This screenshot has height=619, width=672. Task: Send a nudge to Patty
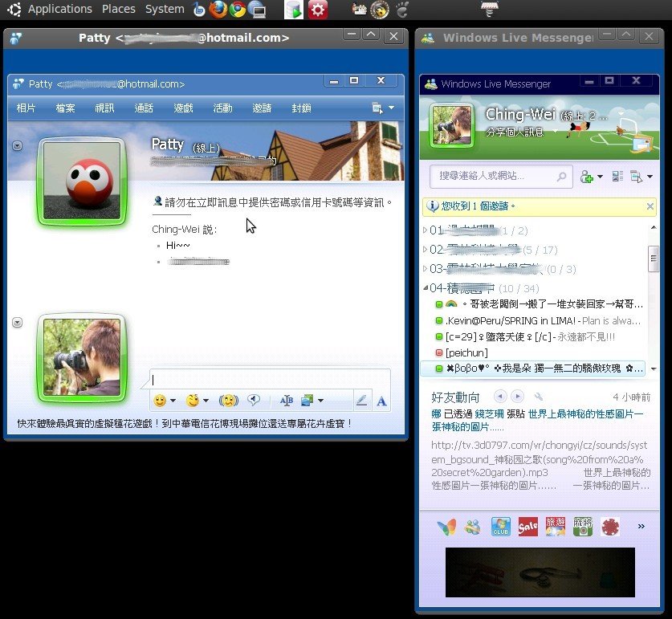tap(229, 401)
